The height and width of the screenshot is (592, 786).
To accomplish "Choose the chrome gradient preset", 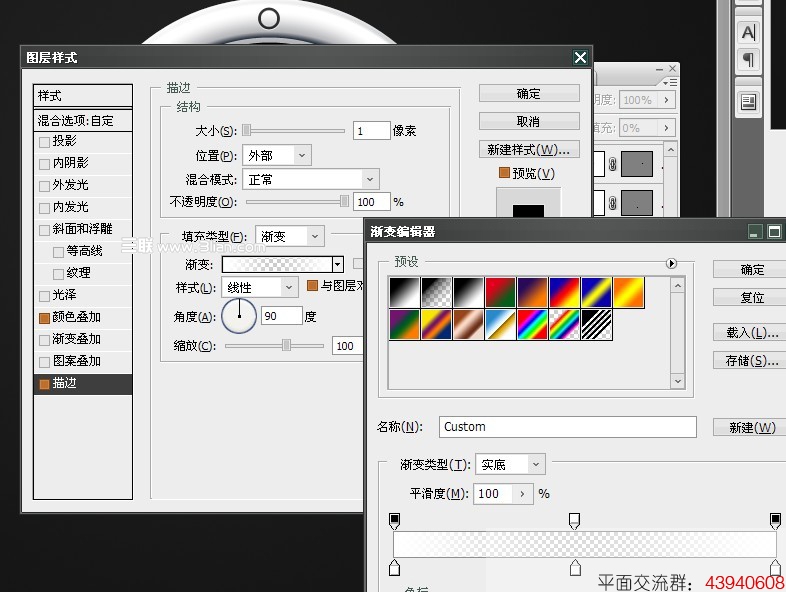I will click(500, 324).
